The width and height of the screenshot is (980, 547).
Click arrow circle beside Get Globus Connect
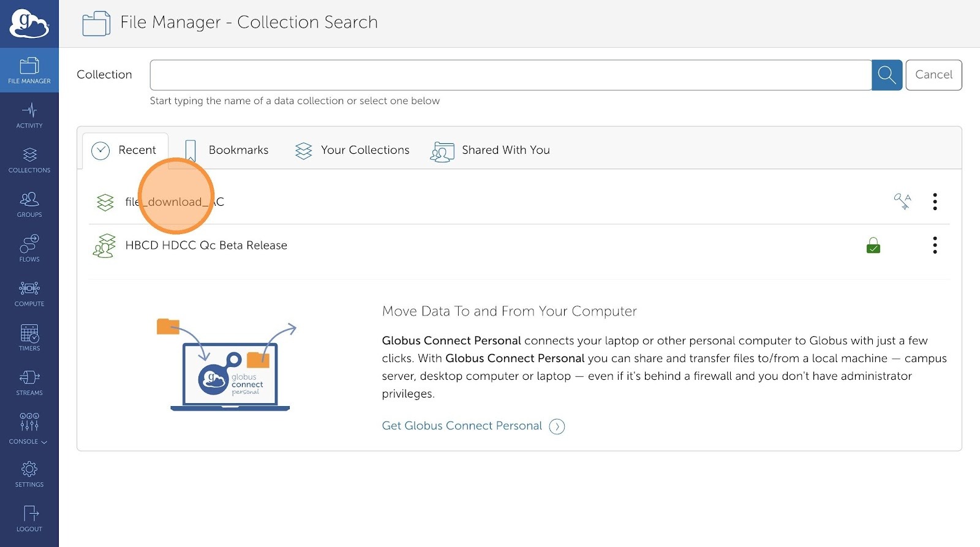(557, 426)
